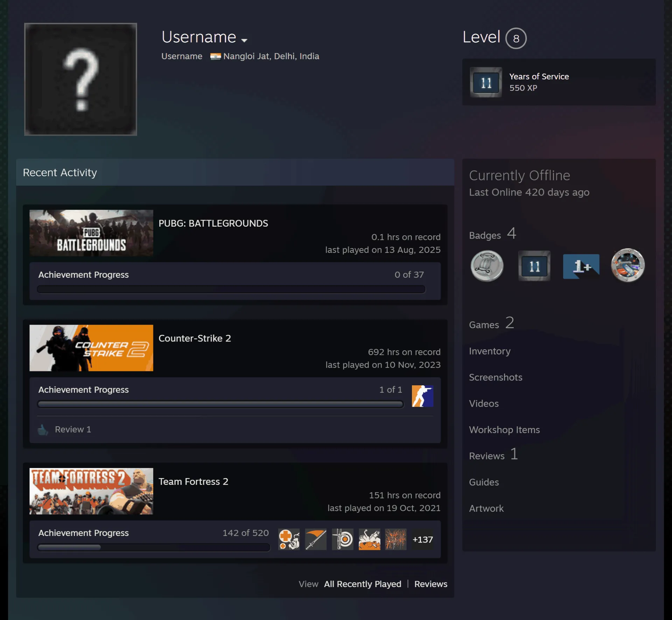This screenshot has width=672, height=620.
Task: Open the Level 8 badge circle
Action: click(516, 38)
